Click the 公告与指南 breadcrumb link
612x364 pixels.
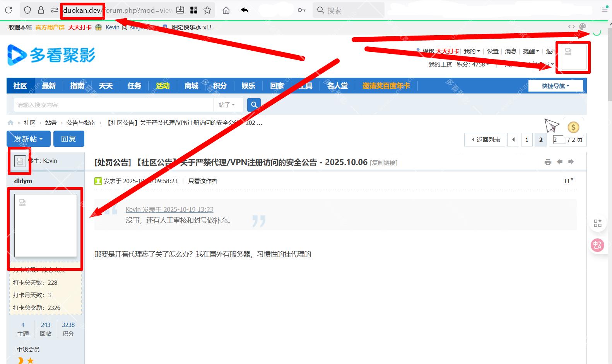coord(81,122)
